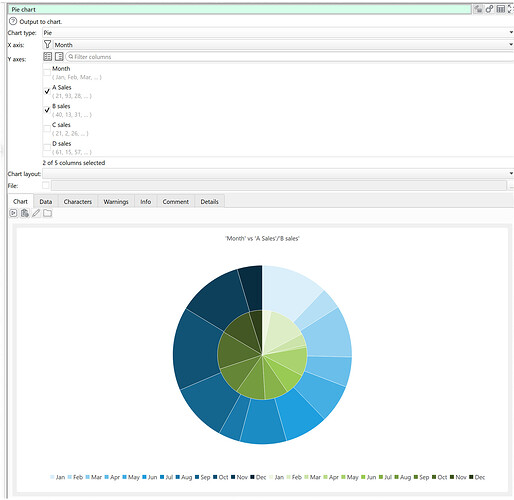Click the run chart icon under the Chart tab
514x500 pixels.
(x=13, y=213)
